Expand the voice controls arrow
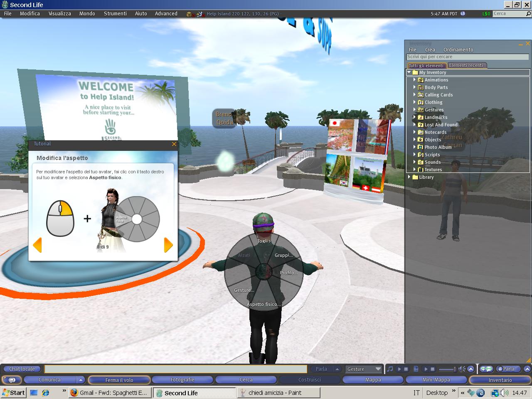The width and height of the screenshot is (532, 399). point(527,369)
